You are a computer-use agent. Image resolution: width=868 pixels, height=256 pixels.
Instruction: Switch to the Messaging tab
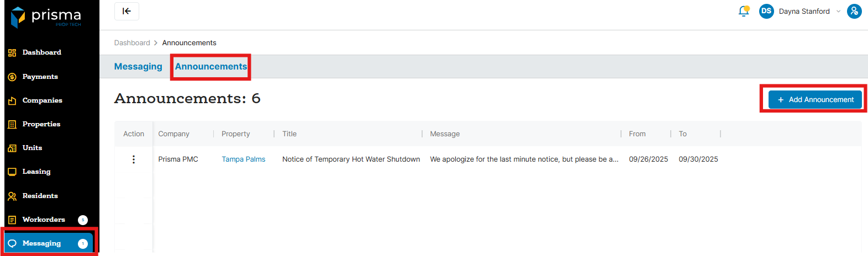point(138,67)
